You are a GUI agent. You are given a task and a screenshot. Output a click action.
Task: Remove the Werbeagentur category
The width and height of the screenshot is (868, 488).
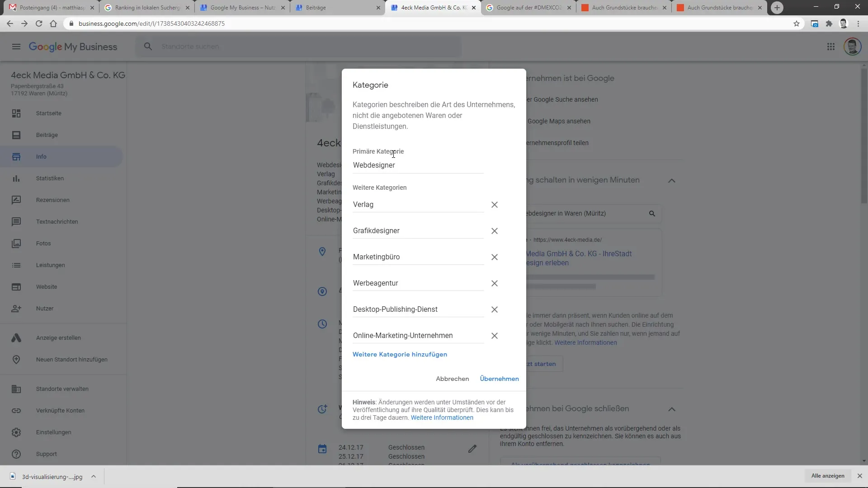click(495, 283)
